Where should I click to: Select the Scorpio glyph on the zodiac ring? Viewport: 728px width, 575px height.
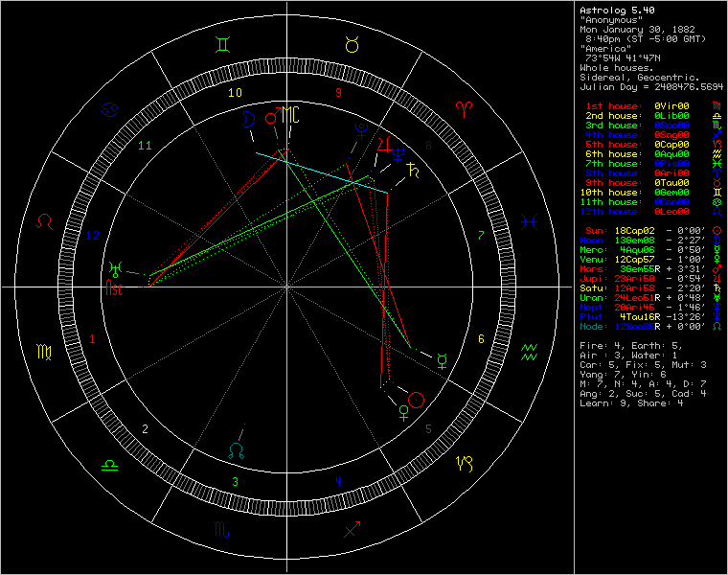pyautogui.click(x=221, y=529)
